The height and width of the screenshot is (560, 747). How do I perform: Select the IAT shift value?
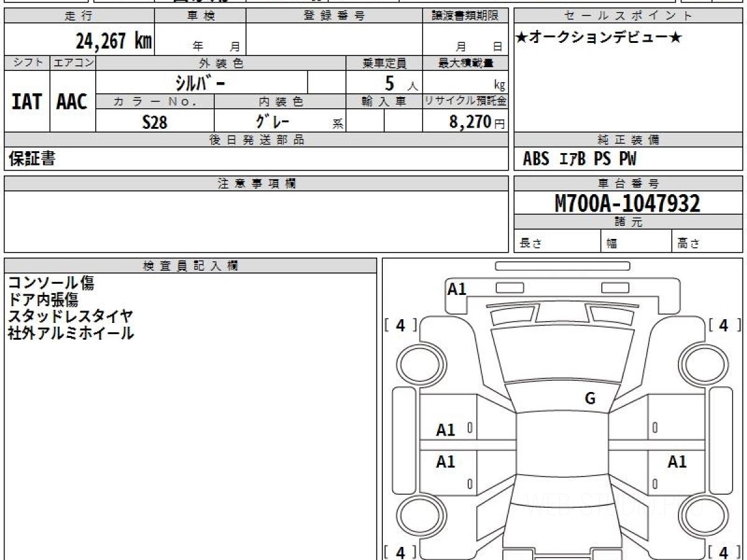click(x=27, y=102)
